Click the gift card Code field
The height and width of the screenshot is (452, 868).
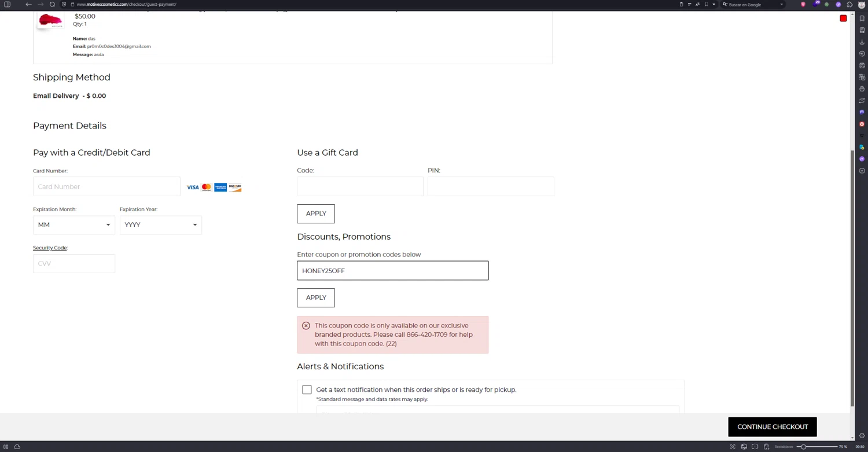pos(360,186)
